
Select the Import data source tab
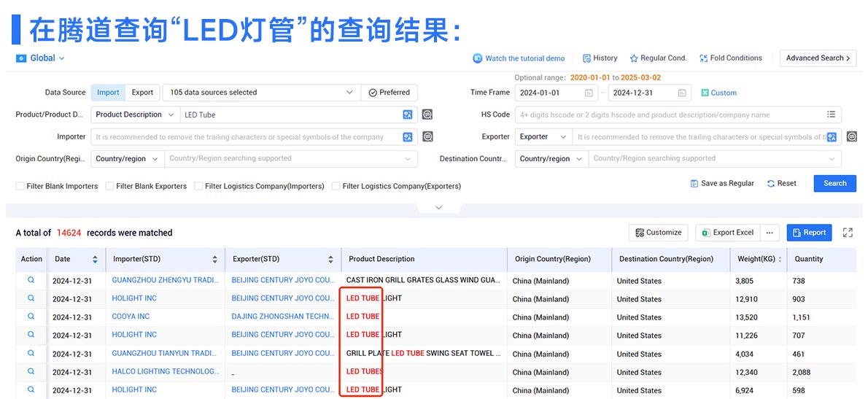coord(108,93)
